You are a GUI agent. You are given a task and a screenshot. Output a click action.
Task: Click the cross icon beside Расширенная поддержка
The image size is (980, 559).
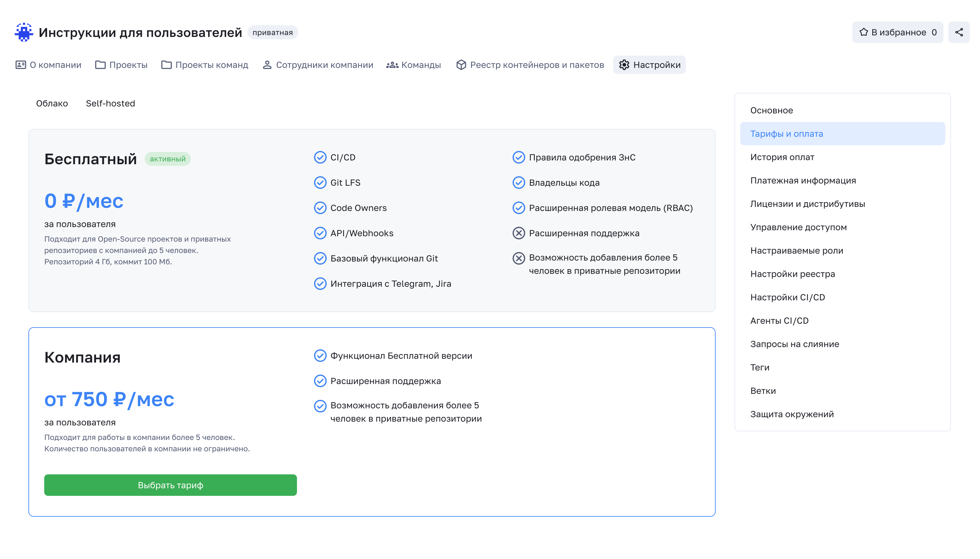coord(518,233)
